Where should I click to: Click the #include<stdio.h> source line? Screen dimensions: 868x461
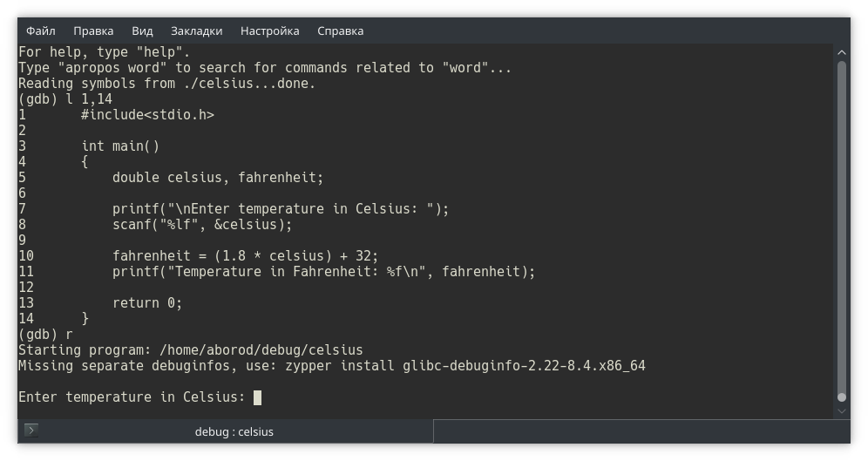coord(147,115)
